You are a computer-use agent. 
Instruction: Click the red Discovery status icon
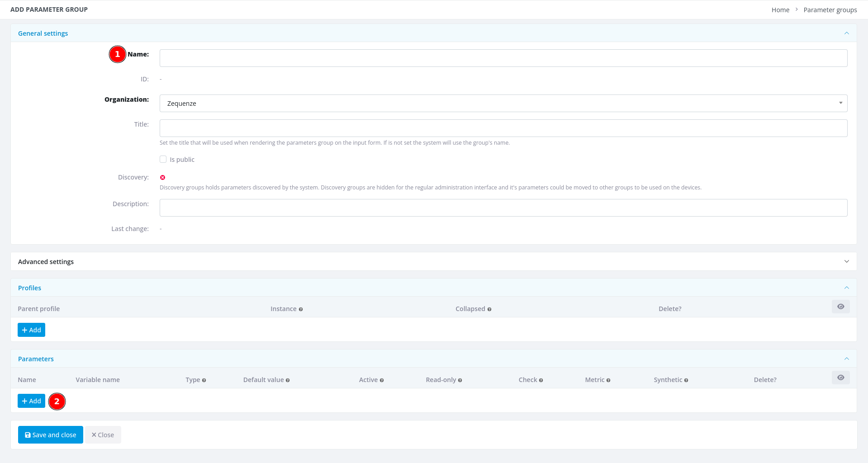click(163, 178)
